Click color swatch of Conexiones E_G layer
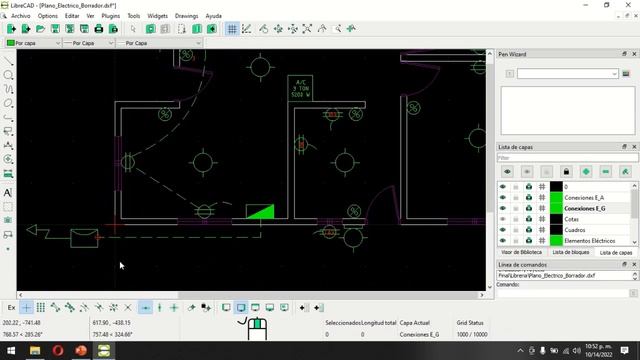The image size is (640, 360). click(556, 208)
